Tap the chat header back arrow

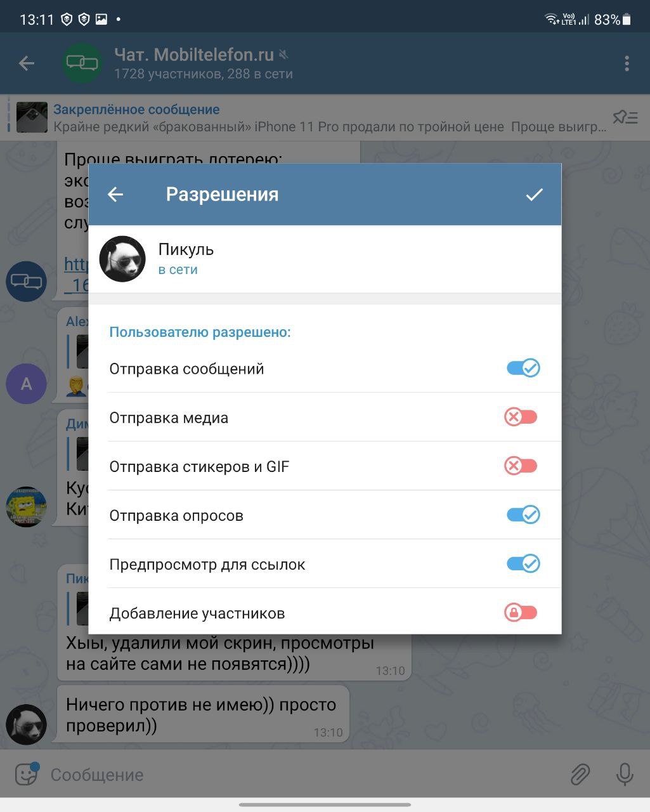(27, 63)
